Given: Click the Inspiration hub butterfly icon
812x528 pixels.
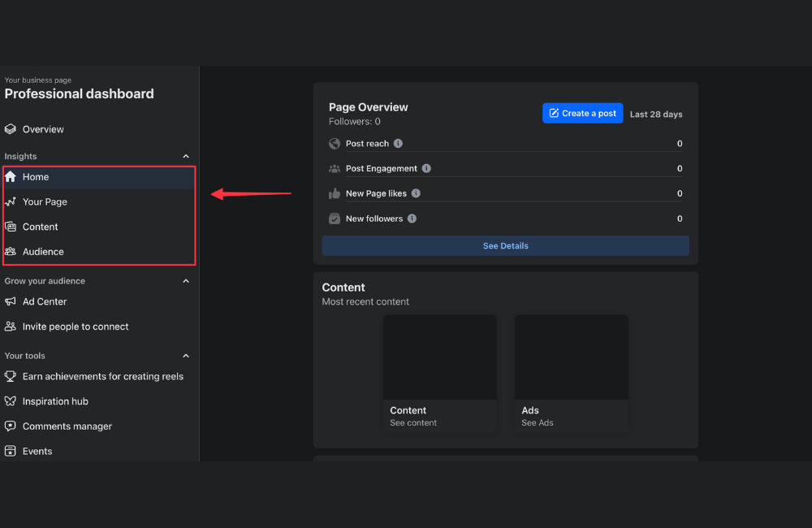Looking at the screenshot, I should click(x=11, y=401).
